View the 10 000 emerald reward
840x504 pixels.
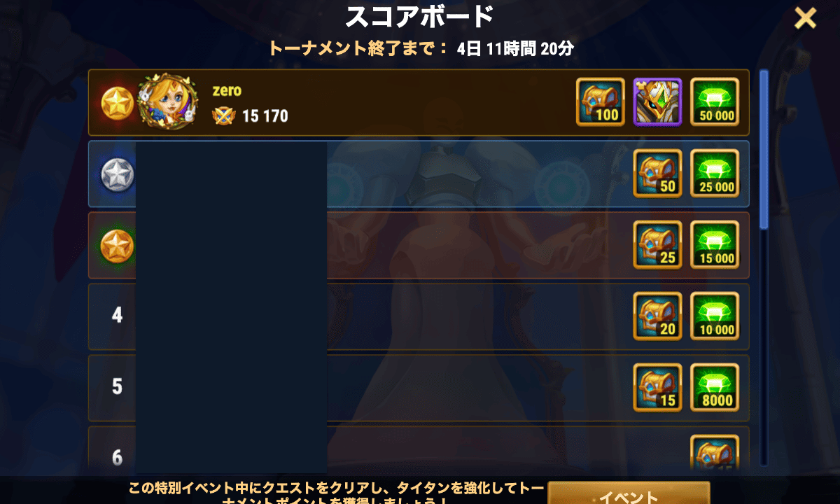[x=715, y=316]
